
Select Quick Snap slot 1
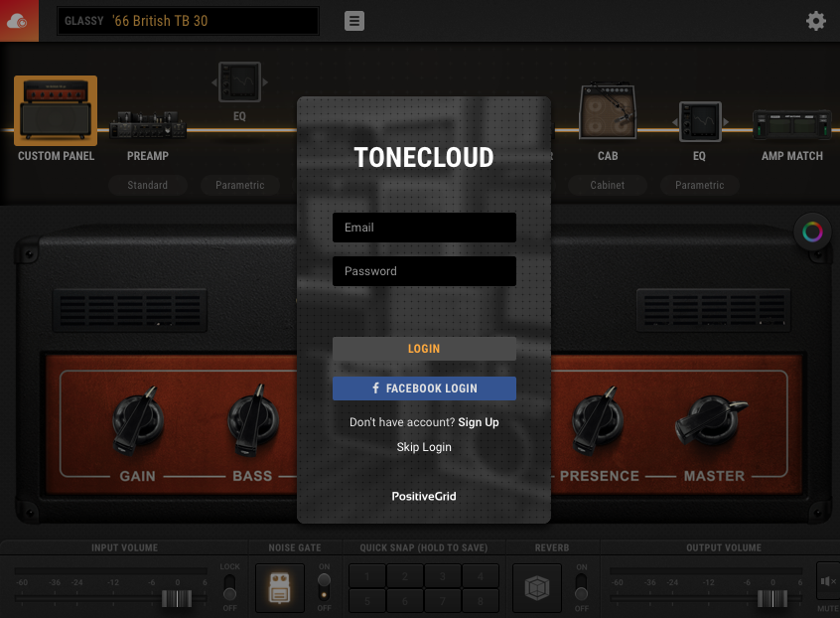coord(367,576)
